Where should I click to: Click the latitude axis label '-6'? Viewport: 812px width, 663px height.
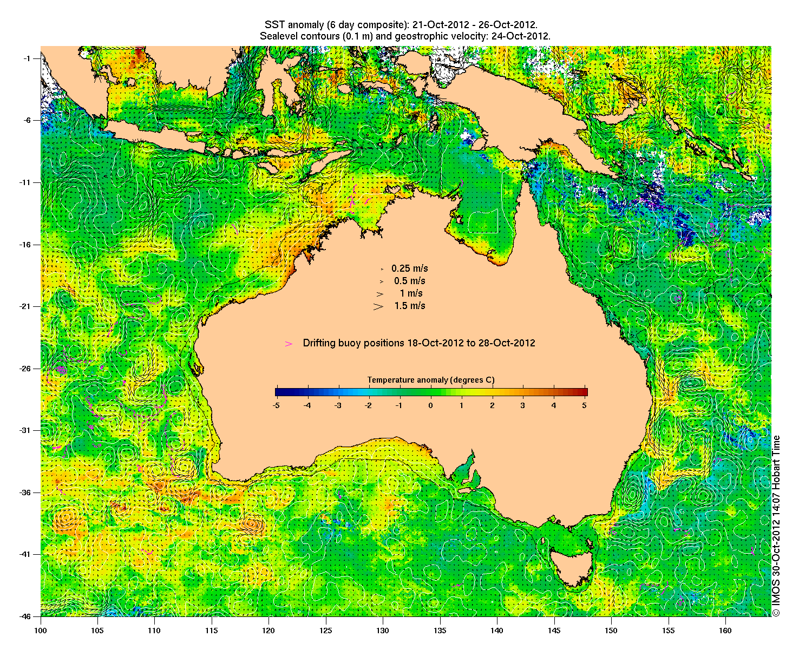pos(28,120)
